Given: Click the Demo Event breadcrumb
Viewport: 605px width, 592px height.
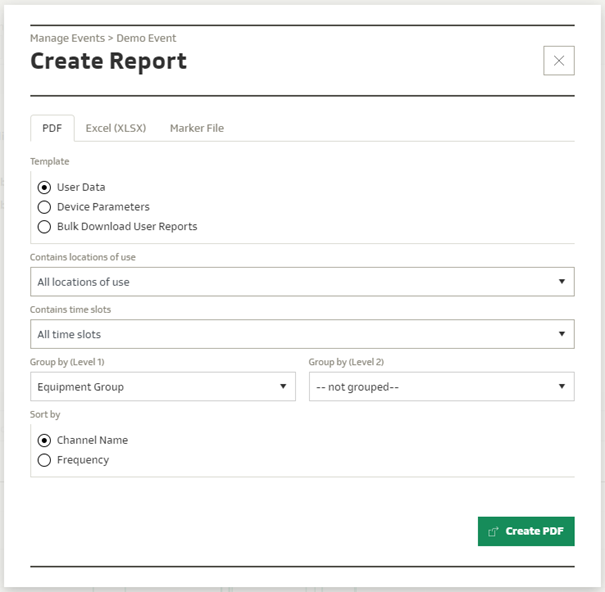Looking at the screenshot, I should click(x=146, y=38).
